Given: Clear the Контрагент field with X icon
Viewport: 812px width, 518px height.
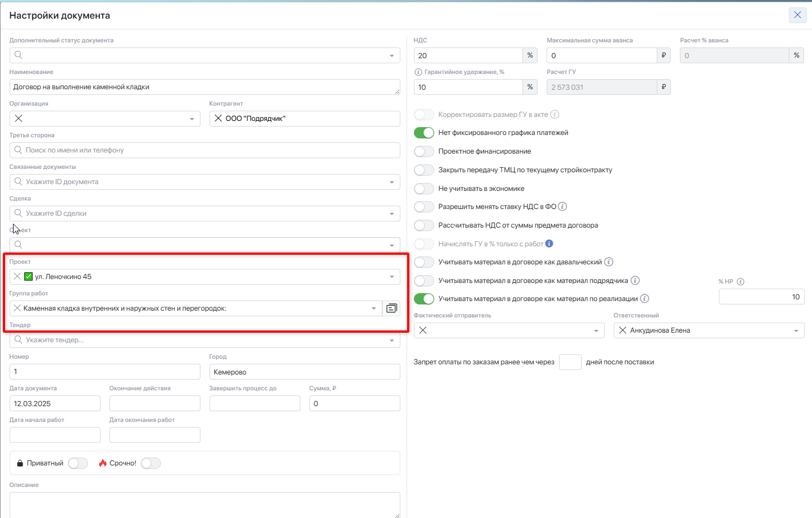Looking at the screenshot, I should pos(218,119).
